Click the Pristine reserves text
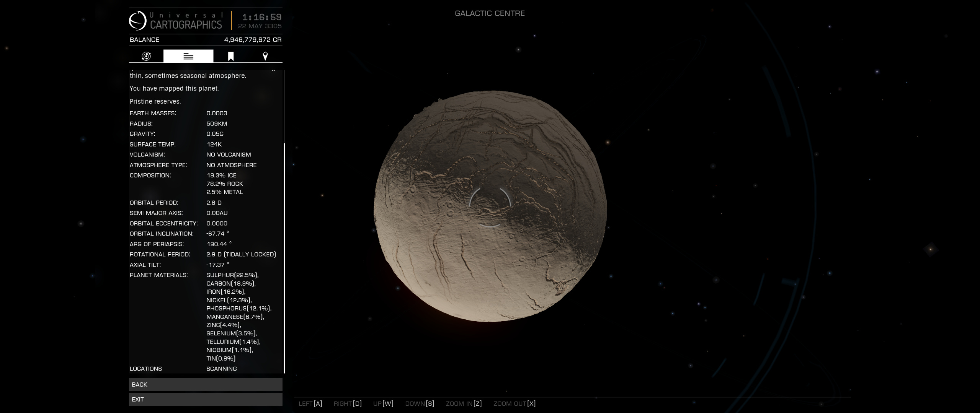980x413 pixels. click(x=155, y=101)
